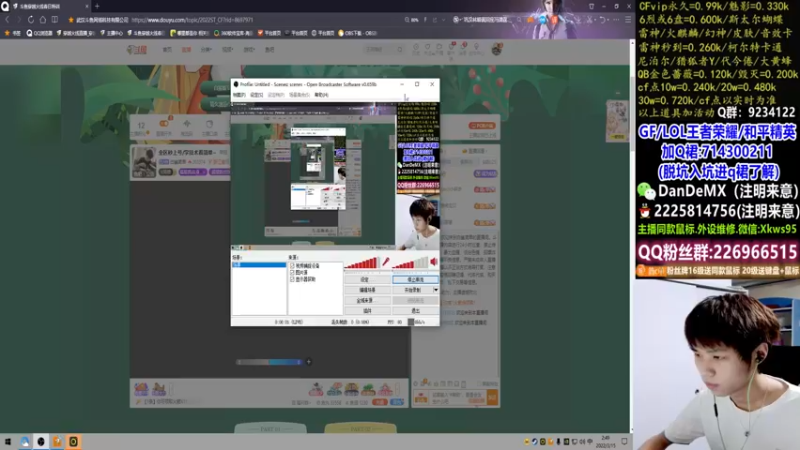This screenshot has width=800, height=450.
Task: Expand the 分类 menu on Douyu
Action: (206, 49)
